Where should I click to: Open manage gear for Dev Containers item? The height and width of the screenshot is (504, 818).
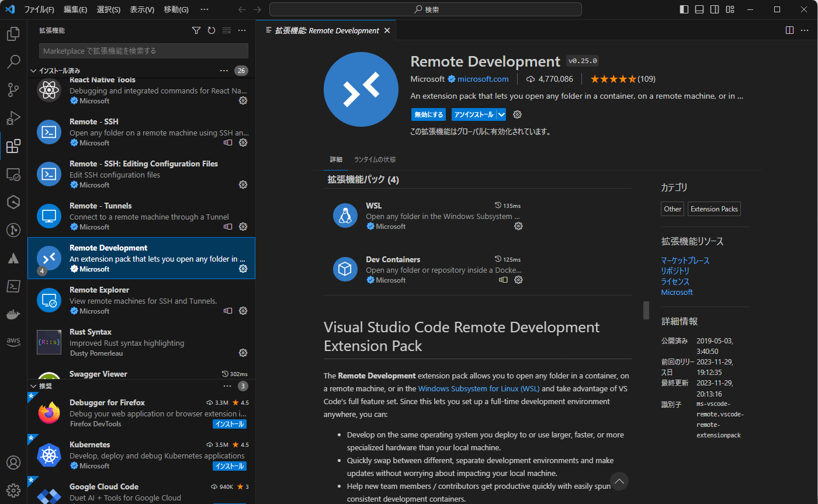pyautogui.click(x=518, y=280)
